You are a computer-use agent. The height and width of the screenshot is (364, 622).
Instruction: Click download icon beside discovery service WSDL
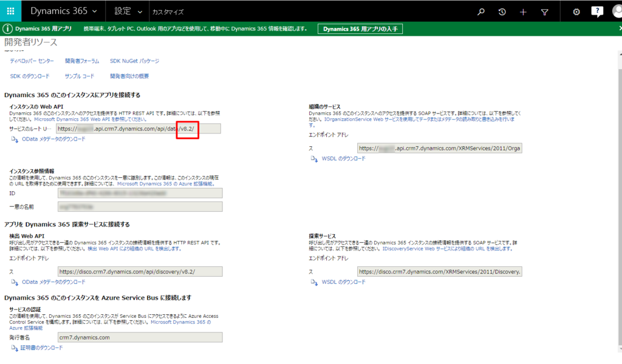[314, 283]
